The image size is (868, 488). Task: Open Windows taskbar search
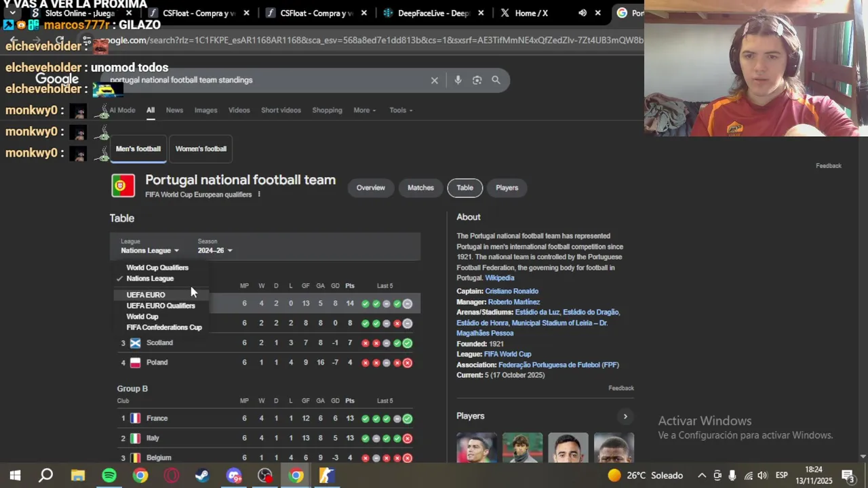pos(45,476)
